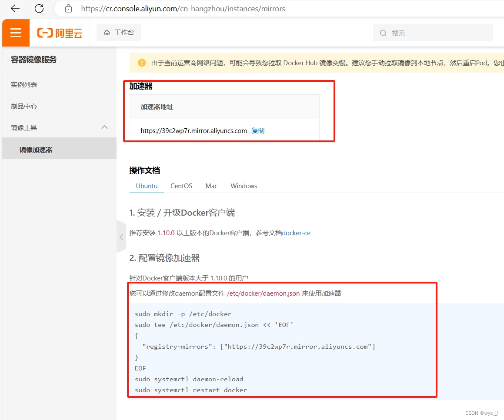Click the yellow warning icon in the notice
Viewport: 504px width, 420px height.
pyautogui.click(x=142, y=63)
